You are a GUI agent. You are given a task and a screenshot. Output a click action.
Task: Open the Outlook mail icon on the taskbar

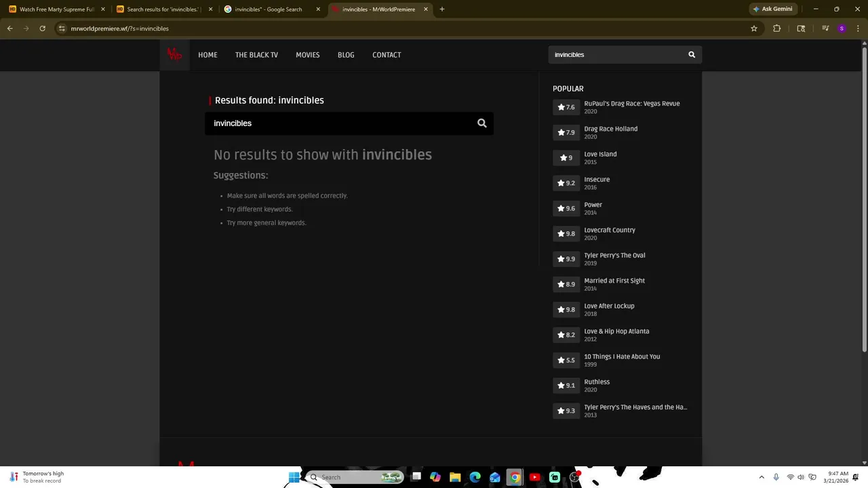coord(495,477)
